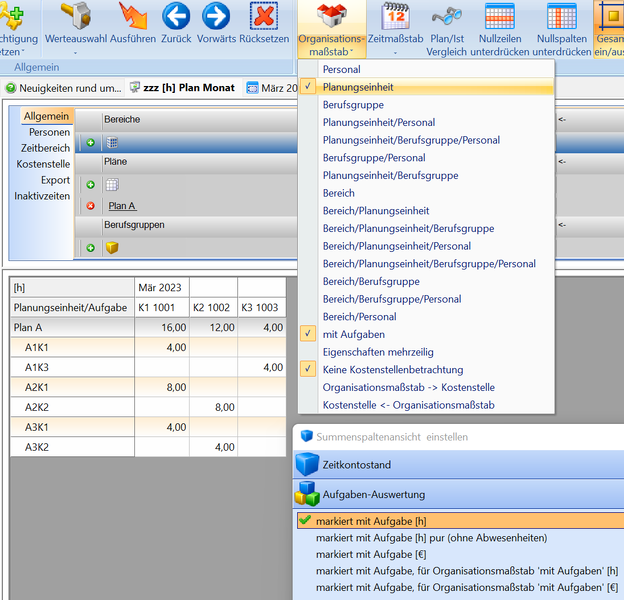Toggle the 'mit Aufgaben' menu option
The height and width of the screenshot is (600, 624).
pyautogui.click(x=353, y=334)
